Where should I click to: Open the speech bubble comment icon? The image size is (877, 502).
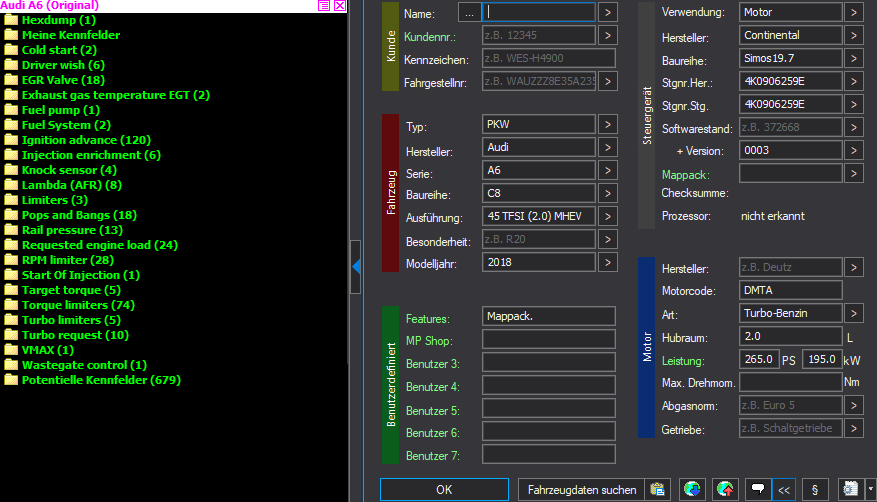pos(758,490)
